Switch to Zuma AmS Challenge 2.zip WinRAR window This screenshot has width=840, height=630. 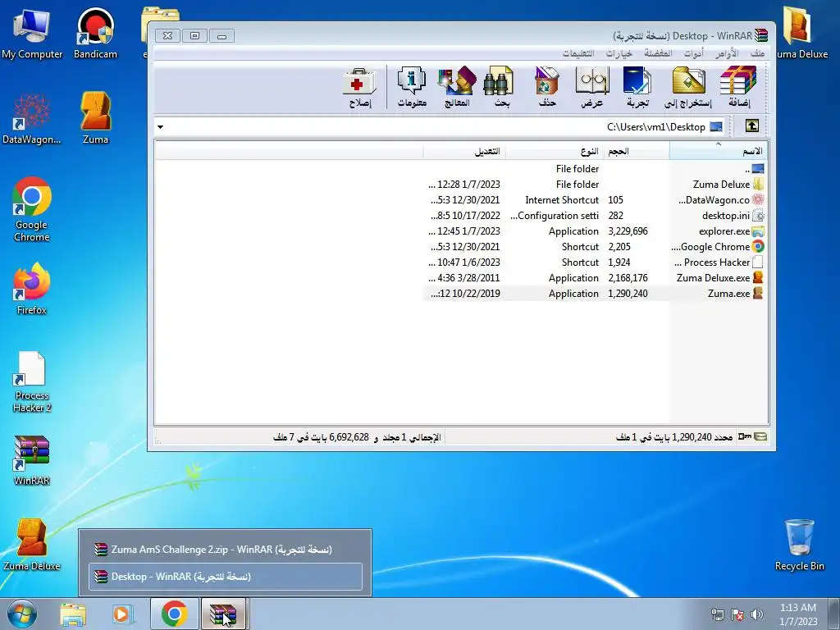pos(225,549)
